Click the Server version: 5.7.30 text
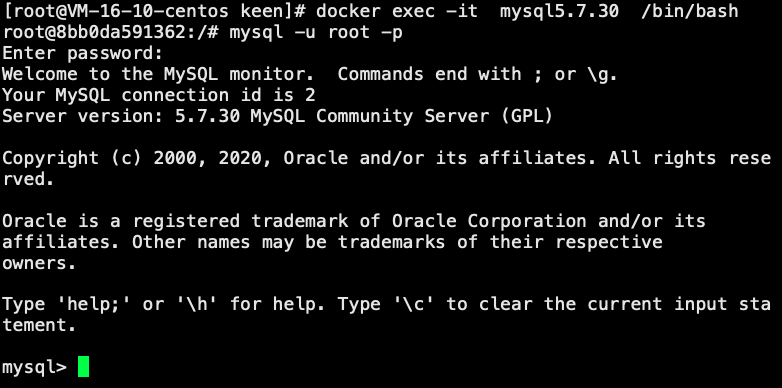The image size is (782, 388). tap(121, 116)
